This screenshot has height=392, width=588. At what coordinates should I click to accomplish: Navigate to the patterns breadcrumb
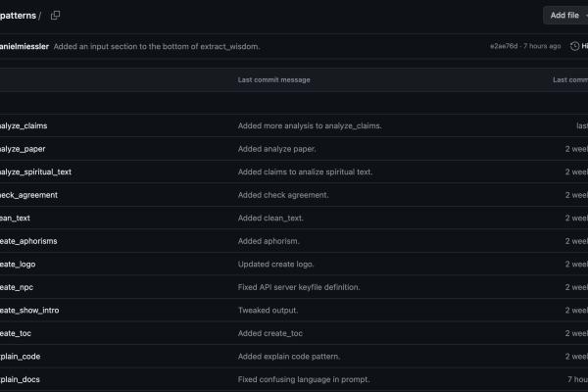point(18,16)
